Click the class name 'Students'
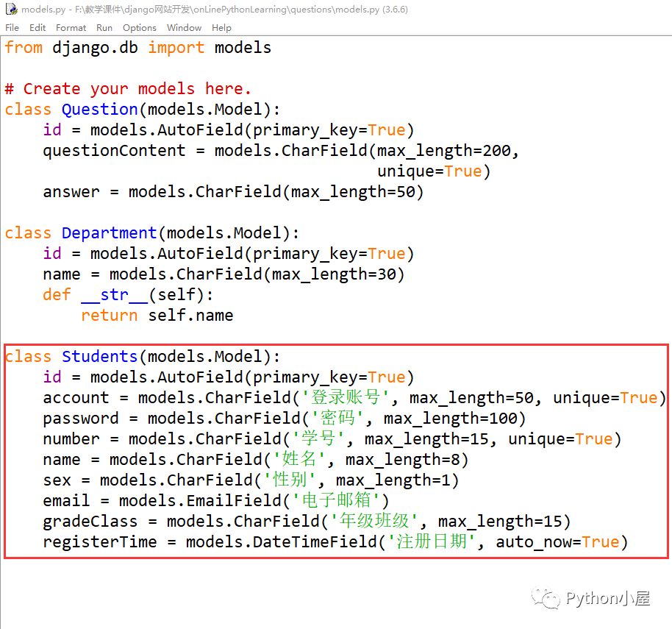The width and height of the screenshot is (672, 629). pos(99,356)
